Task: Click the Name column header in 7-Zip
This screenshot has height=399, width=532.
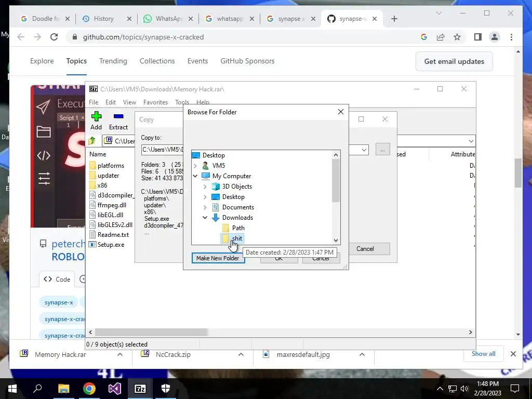Action: 98,154
